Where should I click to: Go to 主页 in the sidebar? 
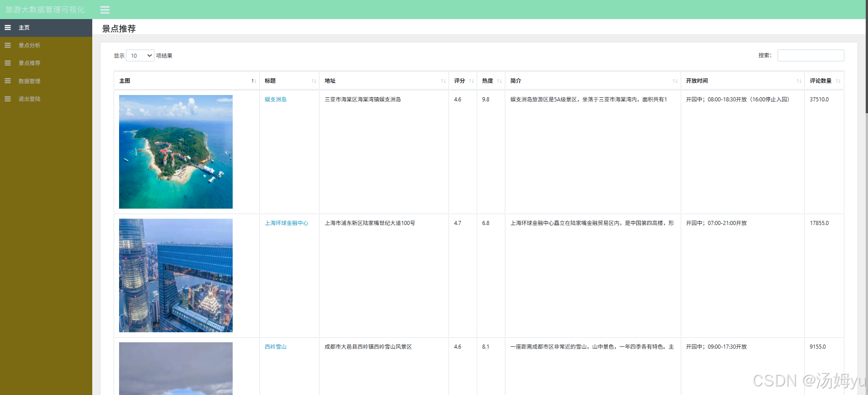coord(46,28)
